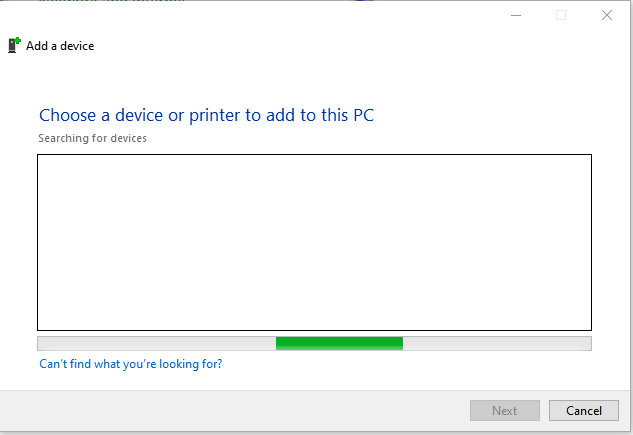
Task: Click the disabled Next button
Action: [505, 410]
